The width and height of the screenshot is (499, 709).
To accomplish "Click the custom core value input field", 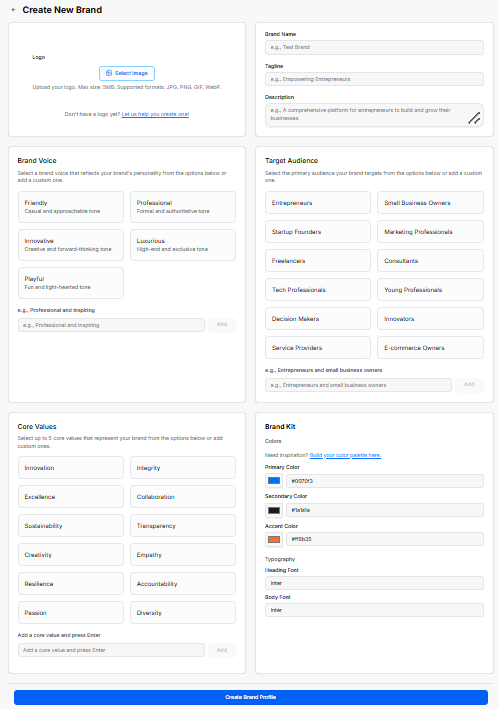I will 111,650.
